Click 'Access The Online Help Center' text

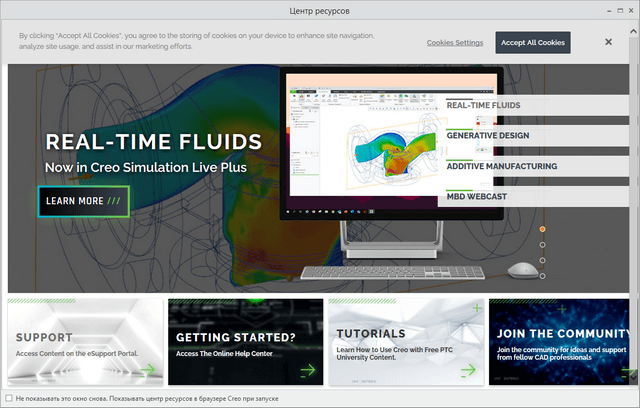coord(224,353)
